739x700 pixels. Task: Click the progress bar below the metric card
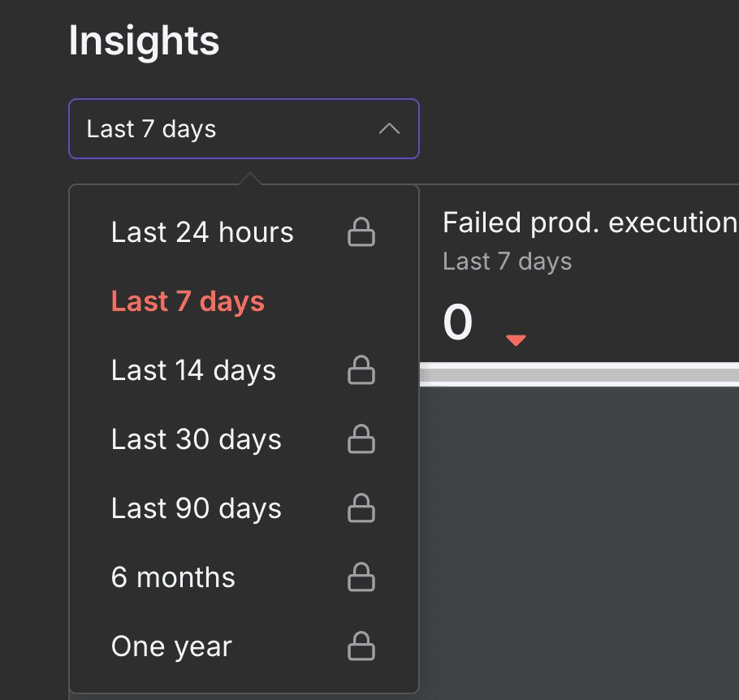click(x=578, y=374)
